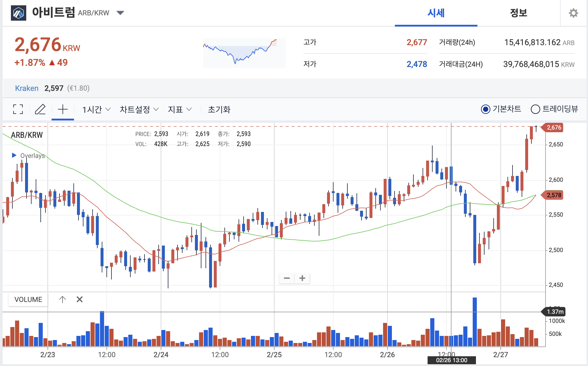Zoom out chart with minus button

click(287, 278)
